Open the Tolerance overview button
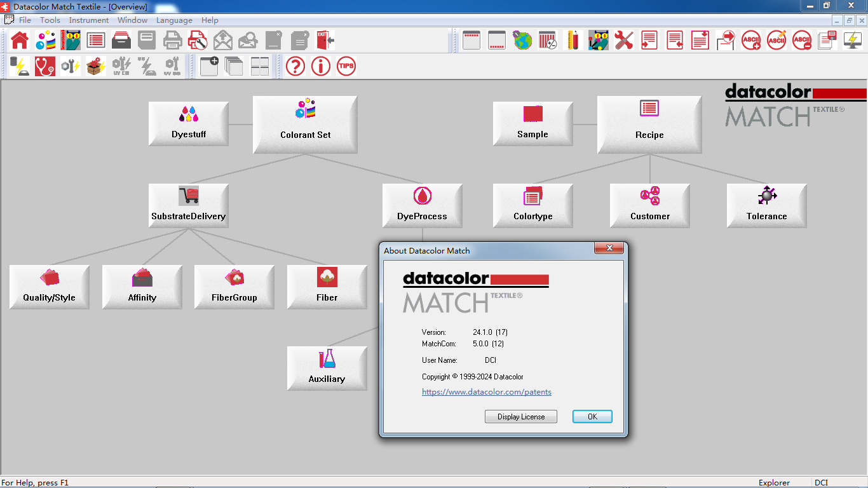 point(766,206)
